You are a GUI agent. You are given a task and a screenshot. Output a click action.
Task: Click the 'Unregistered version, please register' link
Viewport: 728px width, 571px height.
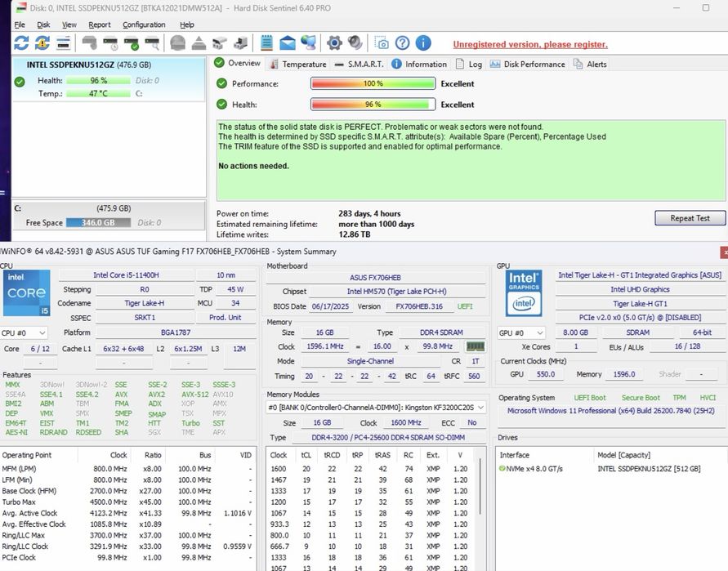pos(530,44)
